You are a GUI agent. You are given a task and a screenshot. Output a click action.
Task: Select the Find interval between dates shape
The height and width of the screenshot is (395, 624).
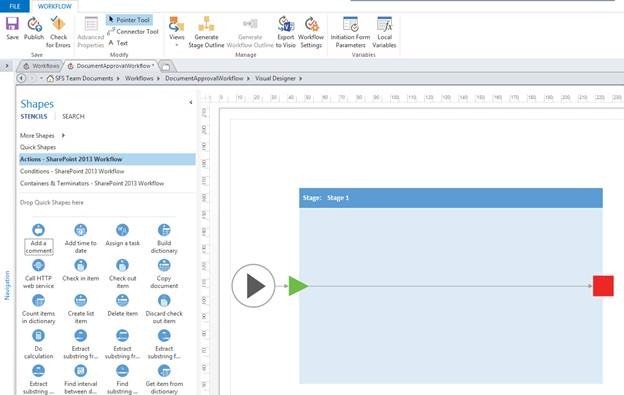click(81, 379)
